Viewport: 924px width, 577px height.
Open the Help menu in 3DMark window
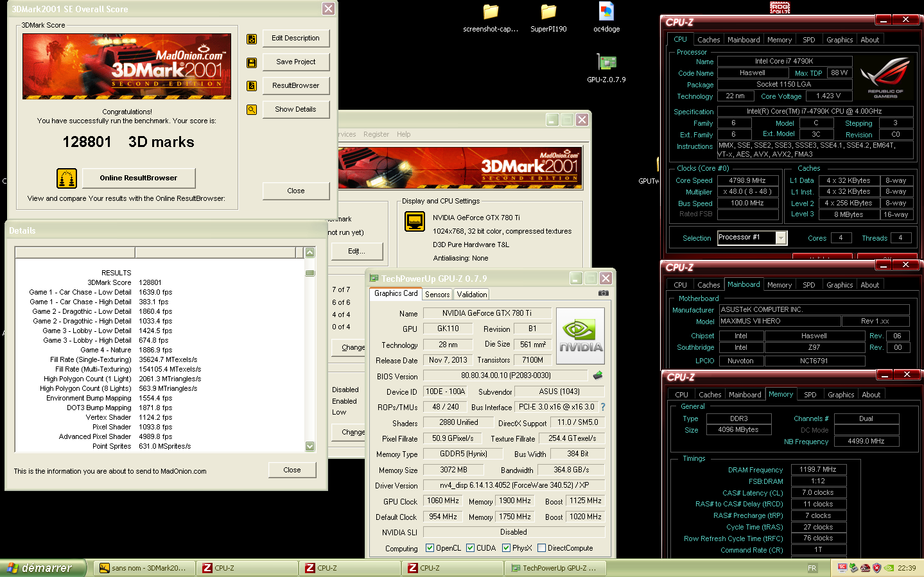[403, 134]
